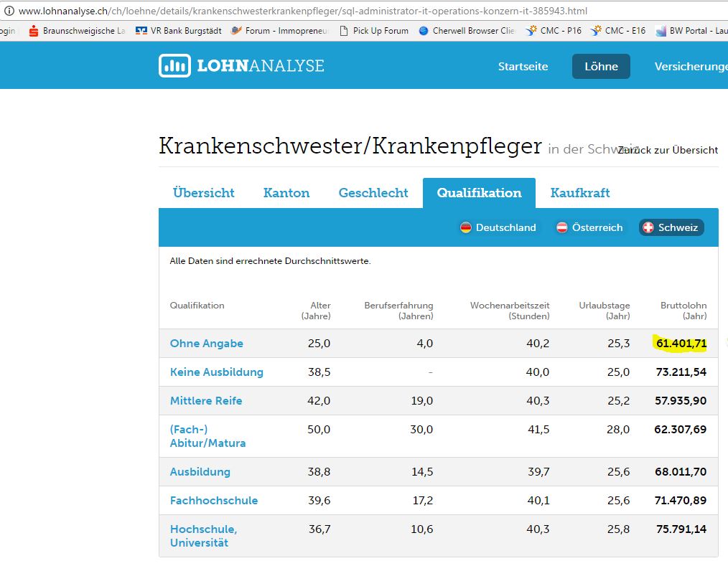Select Schweiz as country
728x571 pixels.
pyautogui.click(x=671, y=227)
